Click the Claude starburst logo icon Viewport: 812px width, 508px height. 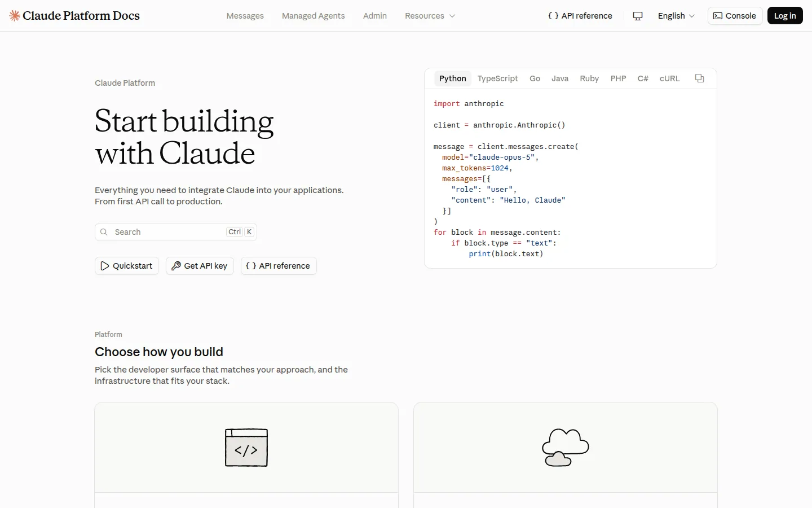point(15,16)
